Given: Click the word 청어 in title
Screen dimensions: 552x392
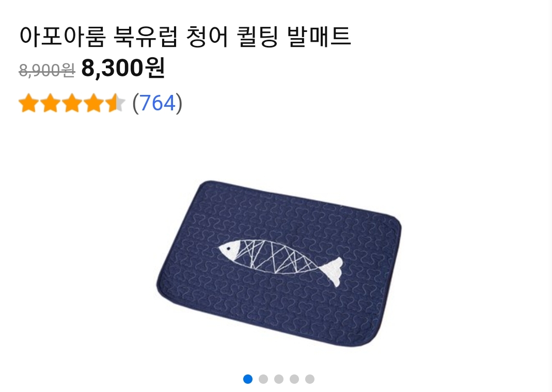Looking at the screenshot, I should pyautogui.click(x=207, y=37).
